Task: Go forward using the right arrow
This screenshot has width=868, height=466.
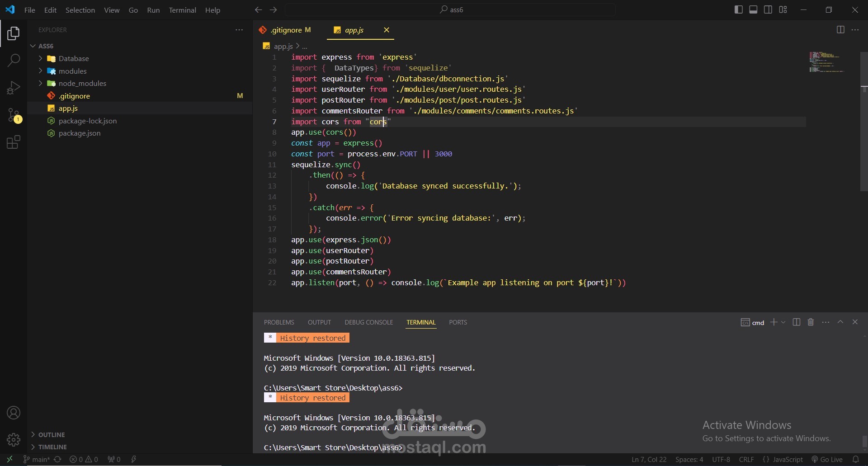Action: [273, 9]
